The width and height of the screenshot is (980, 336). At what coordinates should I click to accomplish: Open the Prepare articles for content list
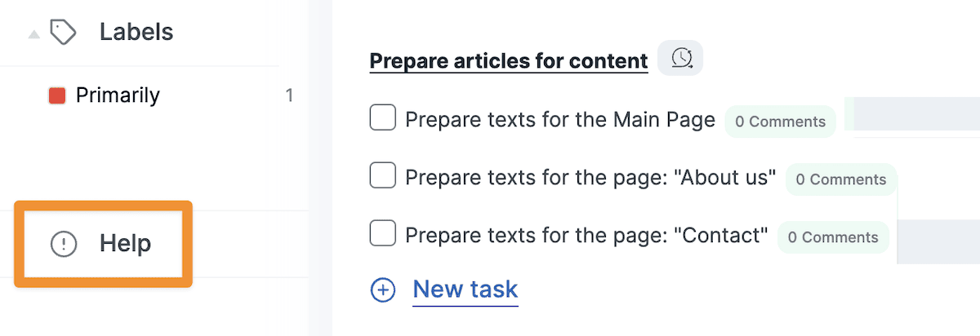pyautogui.click(x=509, y=60)
